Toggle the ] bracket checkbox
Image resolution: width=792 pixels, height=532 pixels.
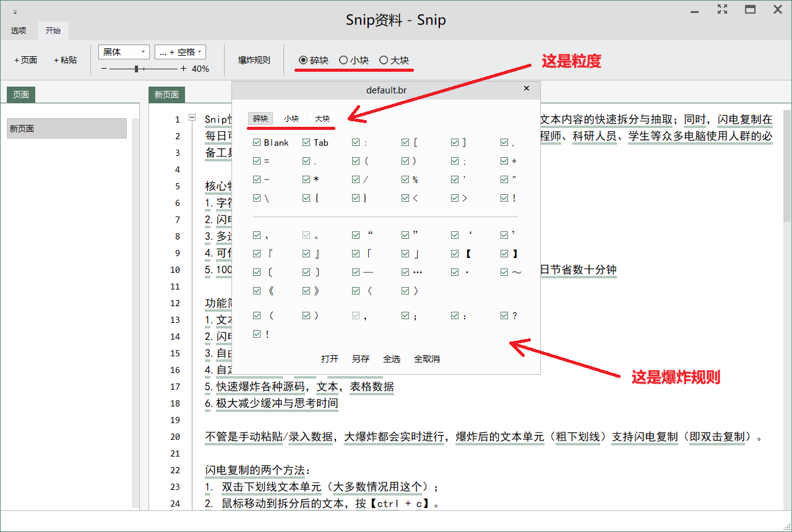click(x=455, y=142)
